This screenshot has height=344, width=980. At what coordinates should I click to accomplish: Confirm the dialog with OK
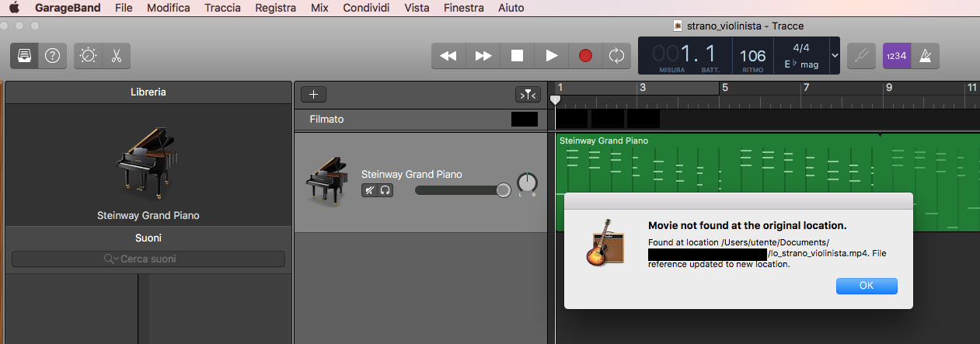point(867,286)
